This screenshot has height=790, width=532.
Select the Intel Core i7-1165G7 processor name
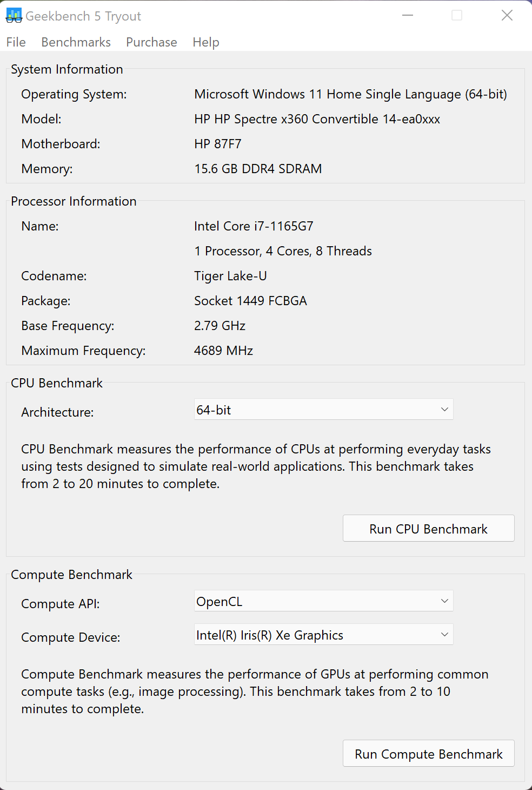[x=254, y=226]
